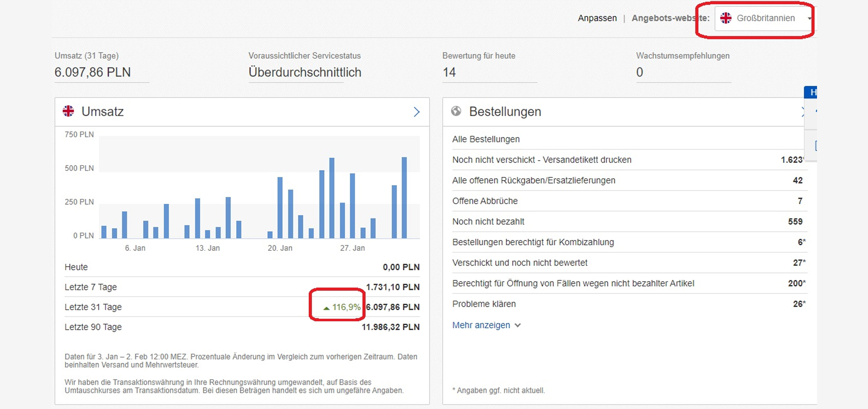Click the UK flag icon in Umsatz header

[x=69, y=111]
